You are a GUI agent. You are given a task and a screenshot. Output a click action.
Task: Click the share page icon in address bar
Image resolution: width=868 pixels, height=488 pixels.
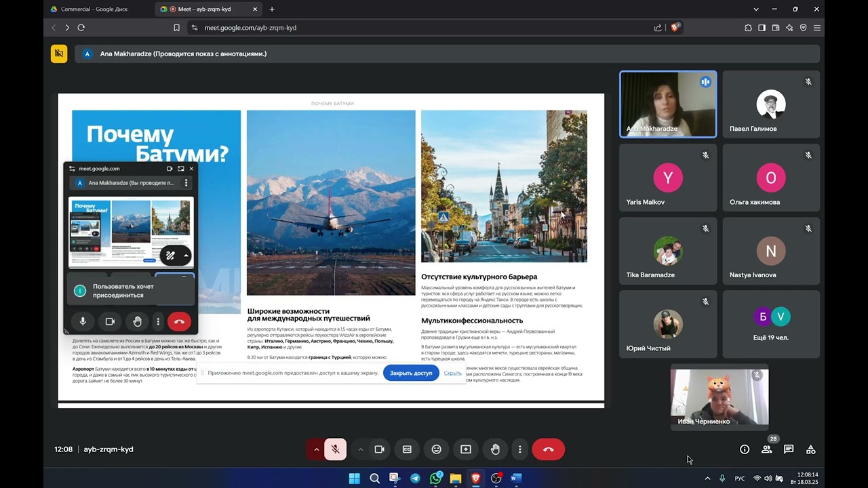658,28
